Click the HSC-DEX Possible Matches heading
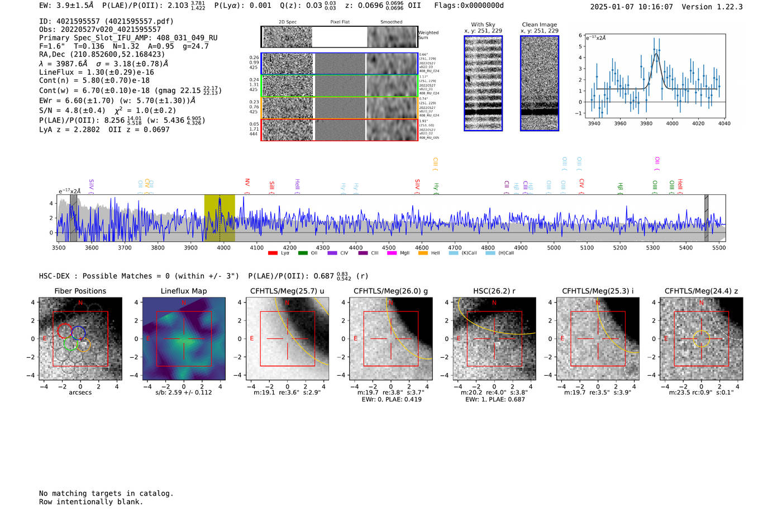The image size is (782, 532). click(139, 276)
